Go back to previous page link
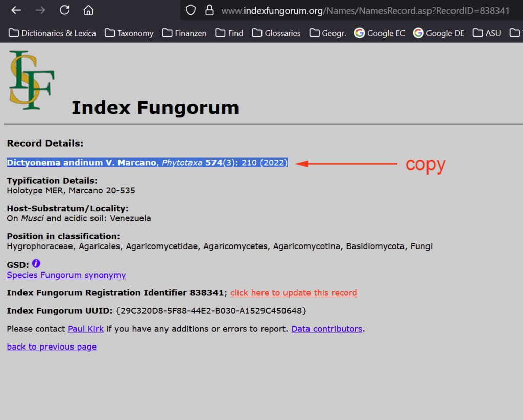This screenshot has height=420, width=523. pyautogui.click(x=52, y=347)
